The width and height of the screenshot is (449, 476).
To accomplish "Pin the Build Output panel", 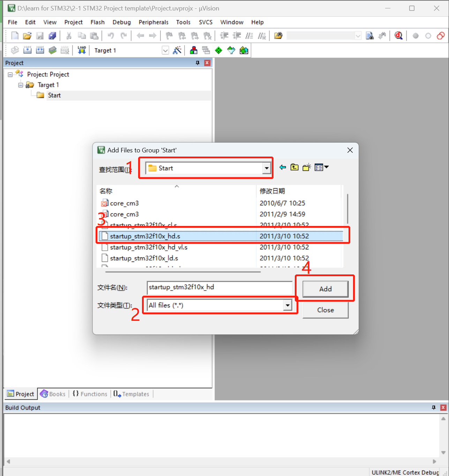I will [434, 407].
